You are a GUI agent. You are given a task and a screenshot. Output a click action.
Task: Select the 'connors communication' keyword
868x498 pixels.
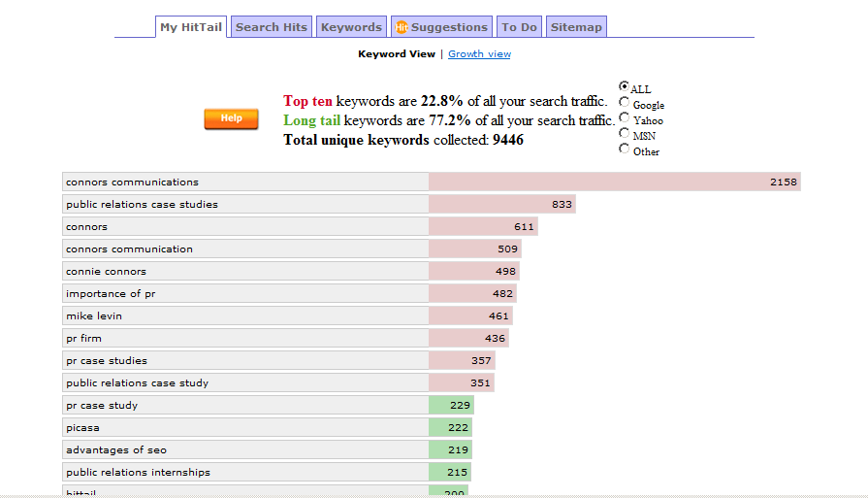(x=245, y=249)
